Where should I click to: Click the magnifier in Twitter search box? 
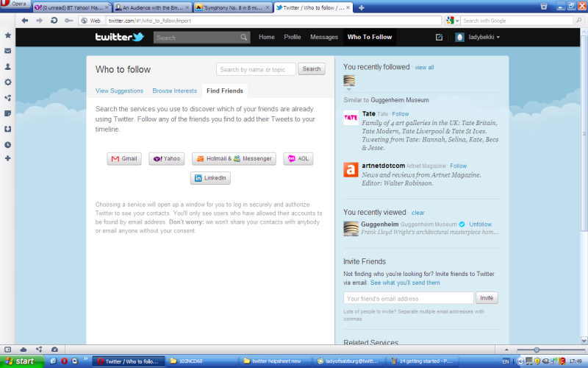tap(244, 38)
